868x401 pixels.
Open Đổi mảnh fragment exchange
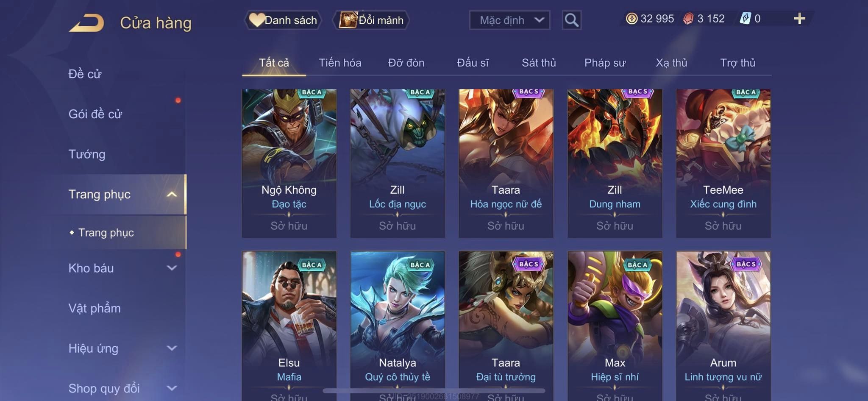click(371, 20)
